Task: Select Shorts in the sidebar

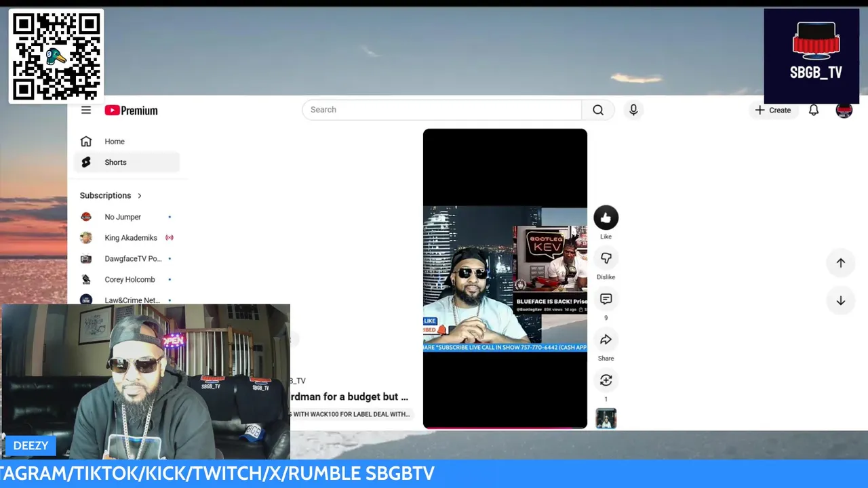Action: point(127,162)
